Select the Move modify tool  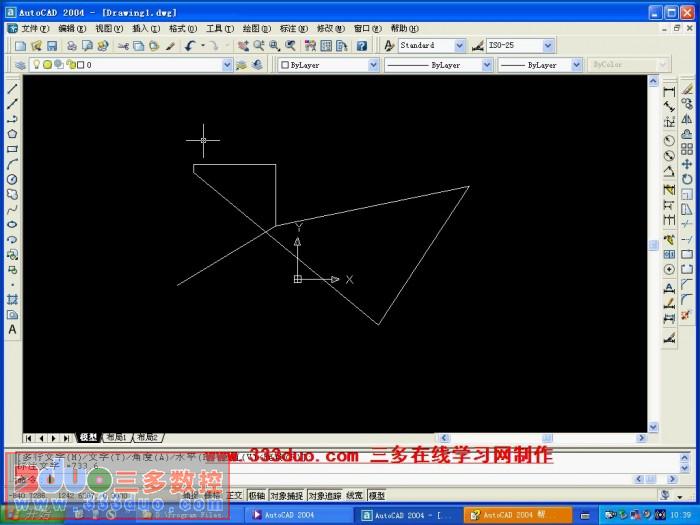(687, 164)
